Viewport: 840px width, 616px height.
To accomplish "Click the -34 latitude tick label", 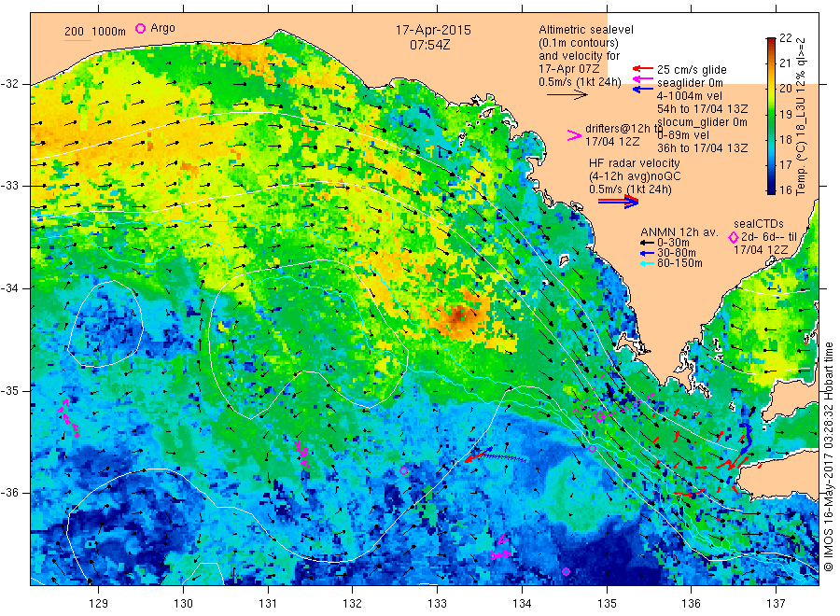I will (9, 288).
